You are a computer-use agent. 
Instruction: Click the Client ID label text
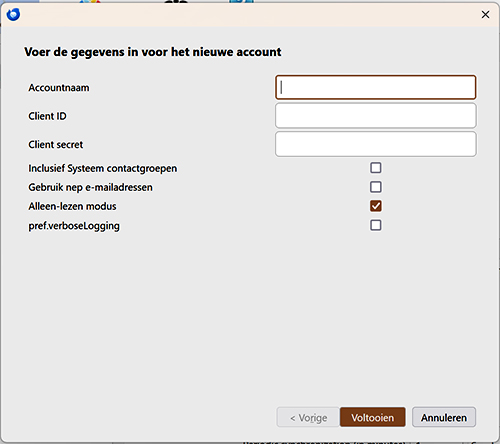click(47, 116)
